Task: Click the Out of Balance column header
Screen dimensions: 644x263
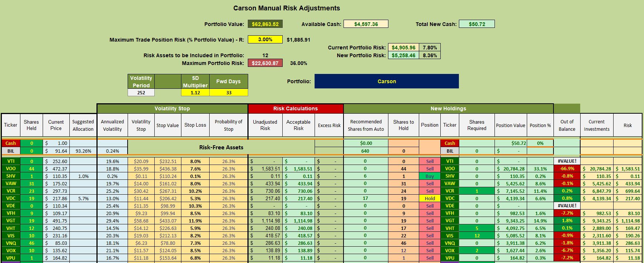Action: coord(567,125)
